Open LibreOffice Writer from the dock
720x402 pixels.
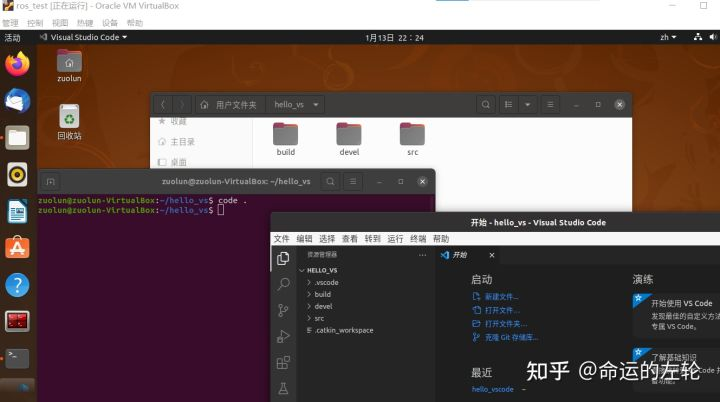tap(17, 211)
